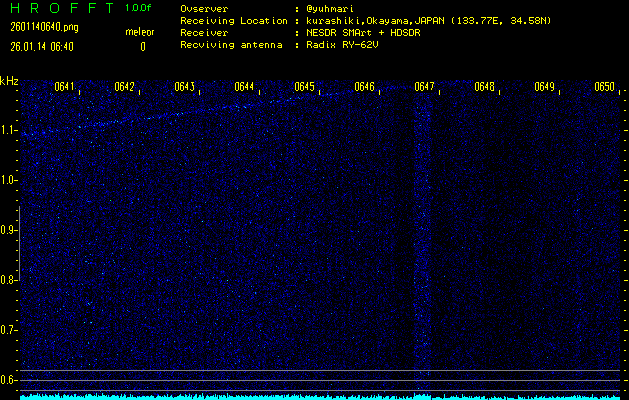
Task: Click the kurashiki, Okayama, JAPAN location text
Action: 428,21
